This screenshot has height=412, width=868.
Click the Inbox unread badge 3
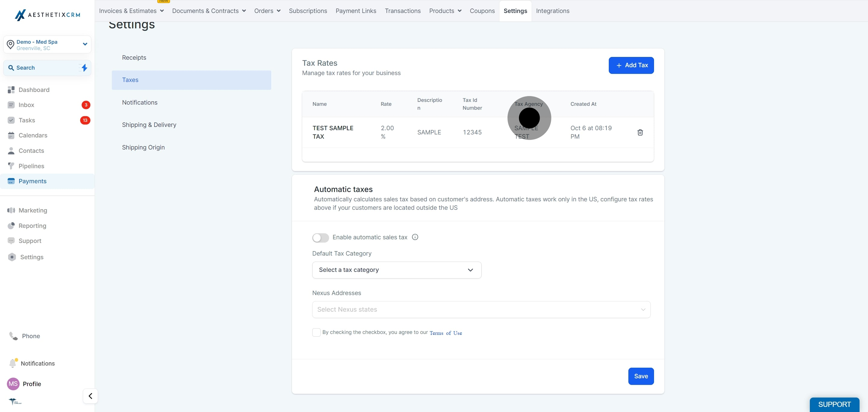[86, 105]
